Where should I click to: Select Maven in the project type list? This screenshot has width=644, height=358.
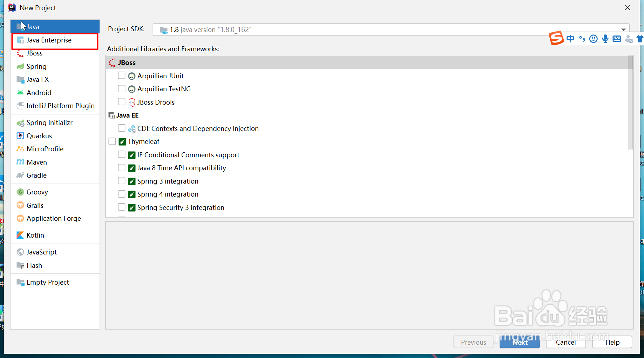(x=55, y=162)
